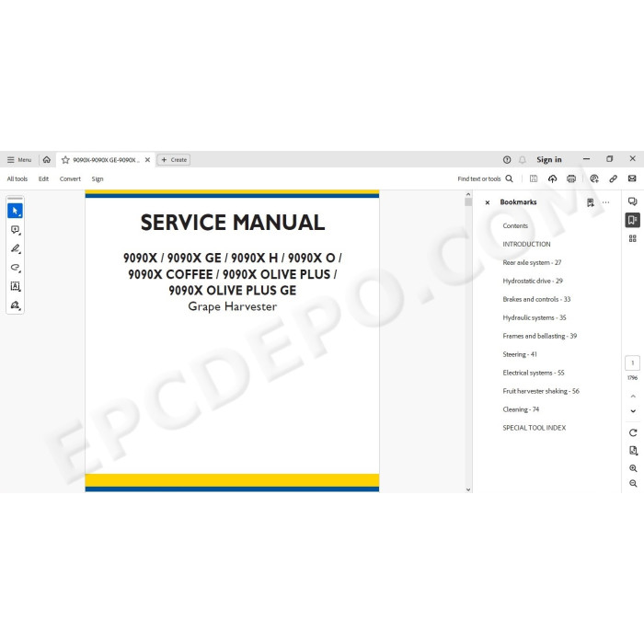Click the share with others icon
The height and width of the screenshot is (644, 644).
pyautogui.click(x=594, y=178)
